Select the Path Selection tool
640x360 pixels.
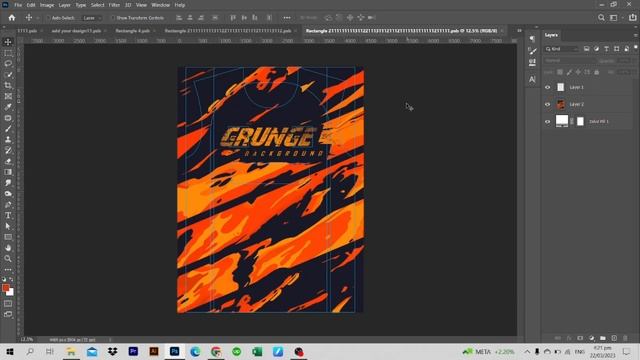8,226
